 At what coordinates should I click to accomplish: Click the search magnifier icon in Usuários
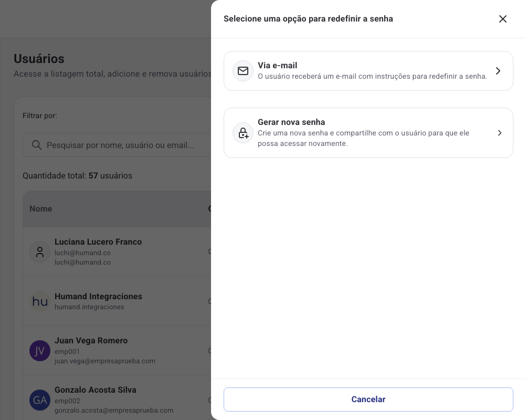tap(37, 145)
